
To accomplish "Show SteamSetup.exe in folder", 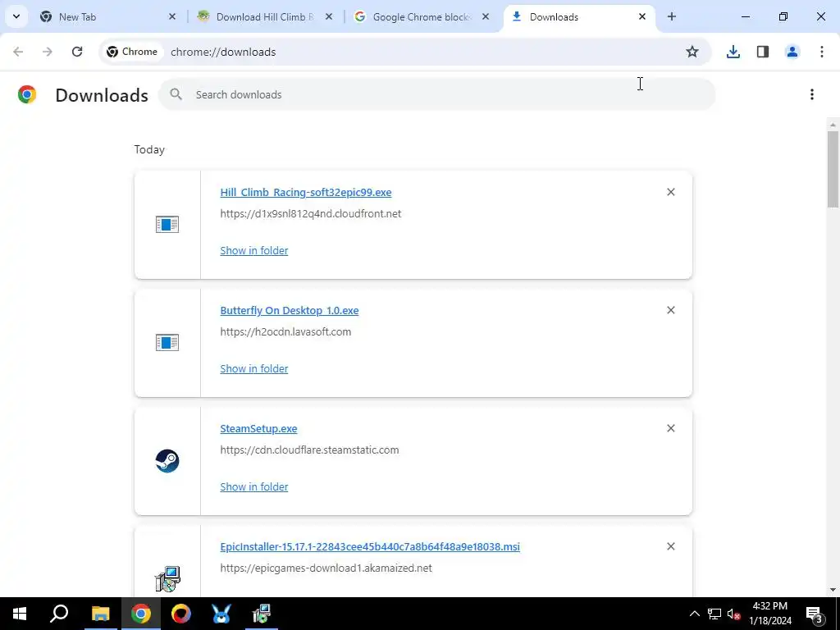I will coord(254,486).
